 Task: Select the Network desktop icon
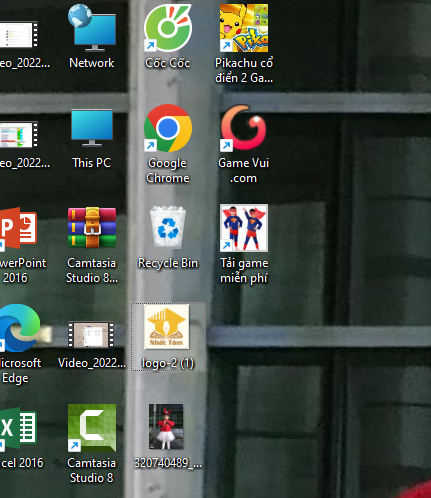tap(92, 28)
